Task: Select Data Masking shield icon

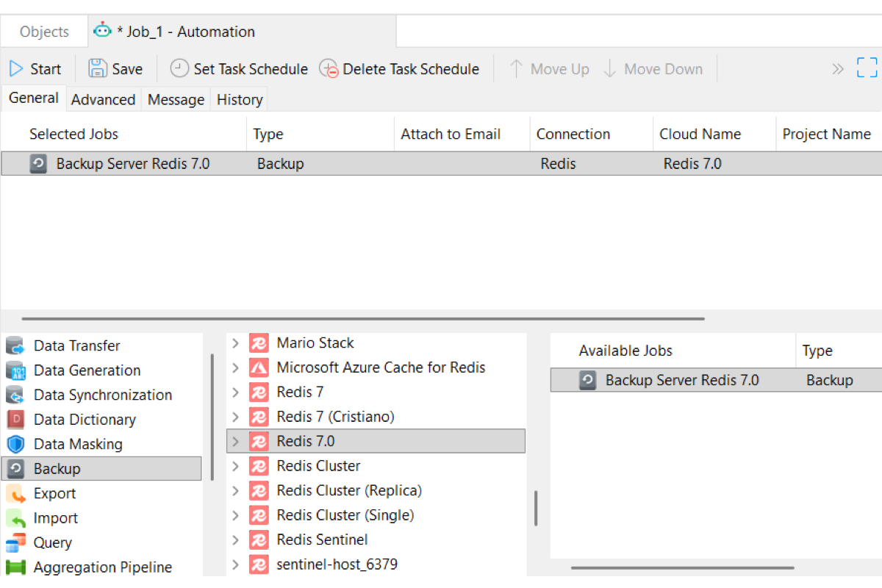Action: (x=15, y=444)
